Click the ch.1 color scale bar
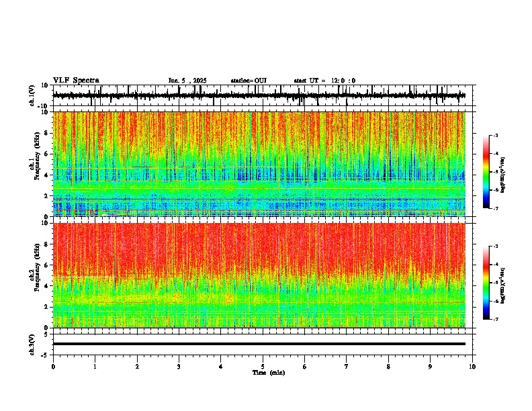Viewport: 532px width, 411px height. (486, 172)
